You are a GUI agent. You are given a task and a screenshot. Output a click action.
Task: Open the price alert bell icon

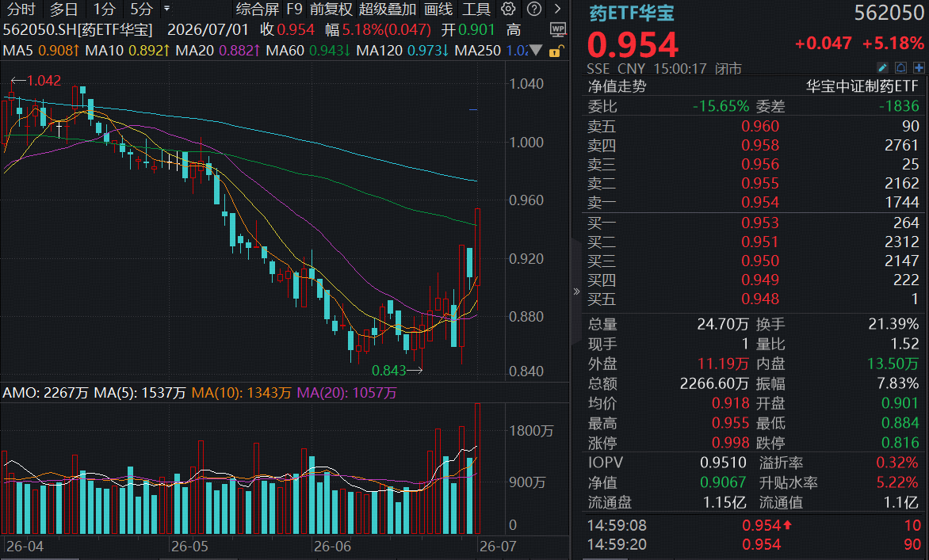(x=900, y=68)
